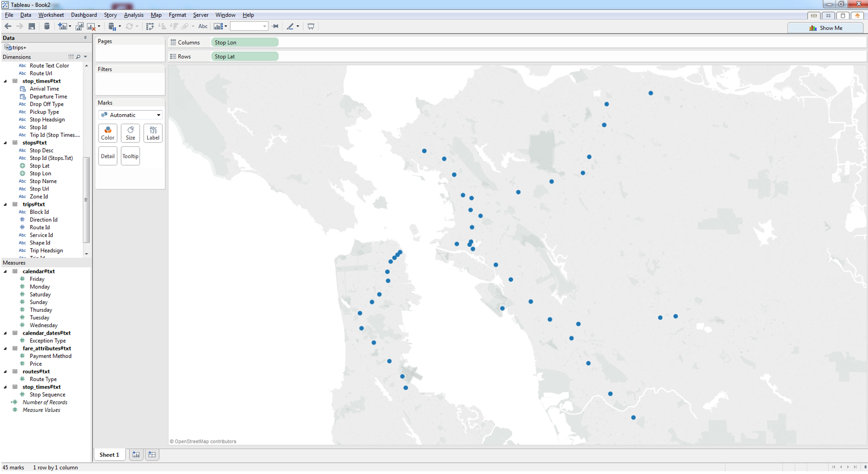Screen dimensions: 868x474
Task: Open the Server menu
Action: [201, 15]
